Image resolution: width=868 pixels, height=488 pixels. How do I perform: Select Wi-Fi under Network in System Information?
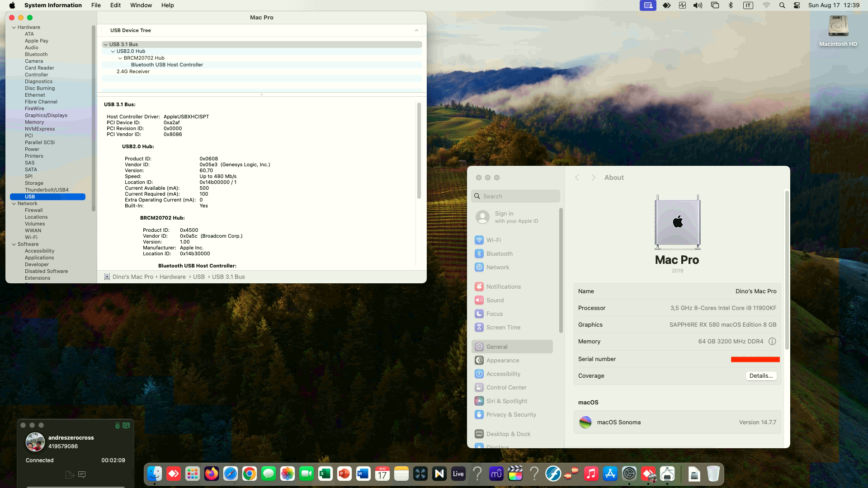point(31,237)
